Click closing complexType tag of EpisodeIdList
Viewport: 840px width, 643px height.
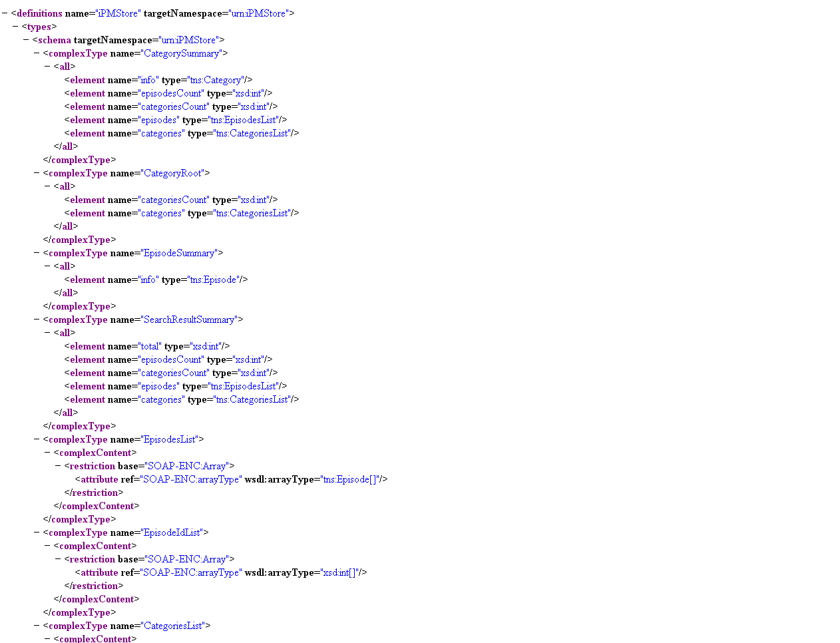[80, 612]
